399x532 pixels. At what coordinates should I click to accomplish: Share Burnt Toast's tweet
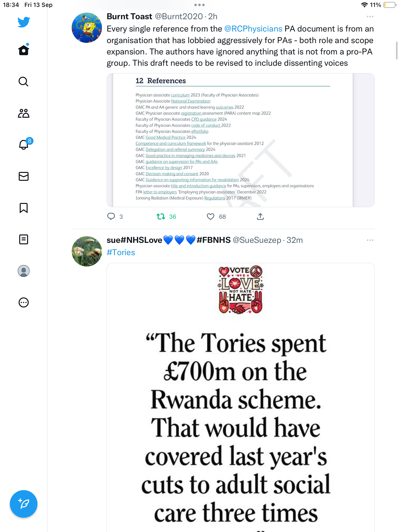[260, 216]
